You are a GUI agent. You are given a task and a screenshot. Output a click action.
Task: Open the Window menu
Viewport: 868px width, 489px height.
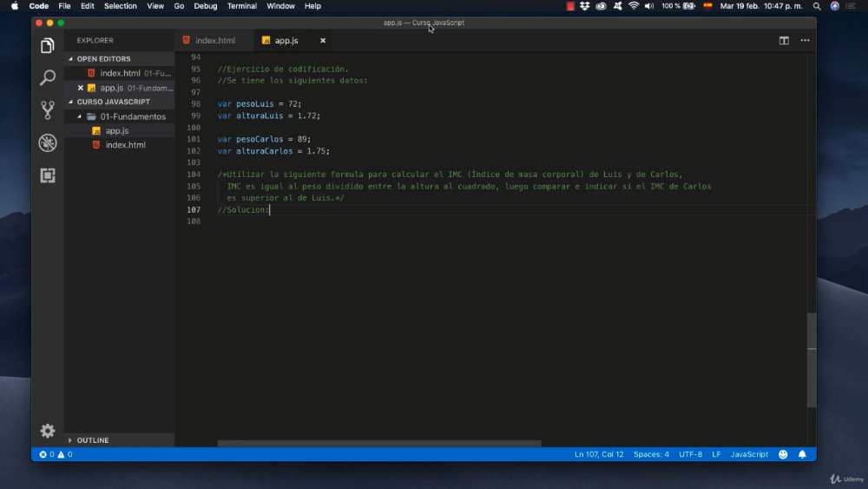pos(280,6)
